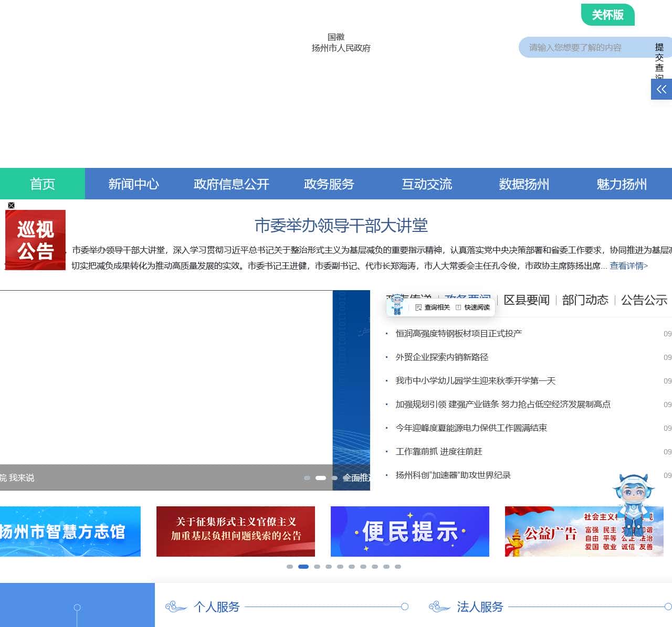Switch to the 公告公示 tab
The image size is (672, 627).
644,300
